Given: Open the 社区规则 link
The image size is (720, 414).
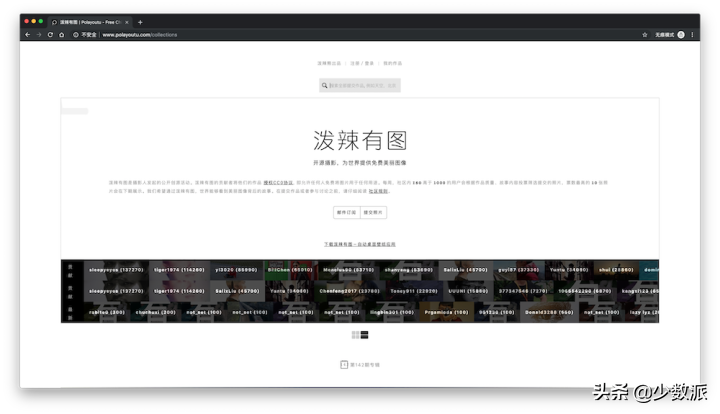Looking at the screenshot, I should (x=378, y=191).
